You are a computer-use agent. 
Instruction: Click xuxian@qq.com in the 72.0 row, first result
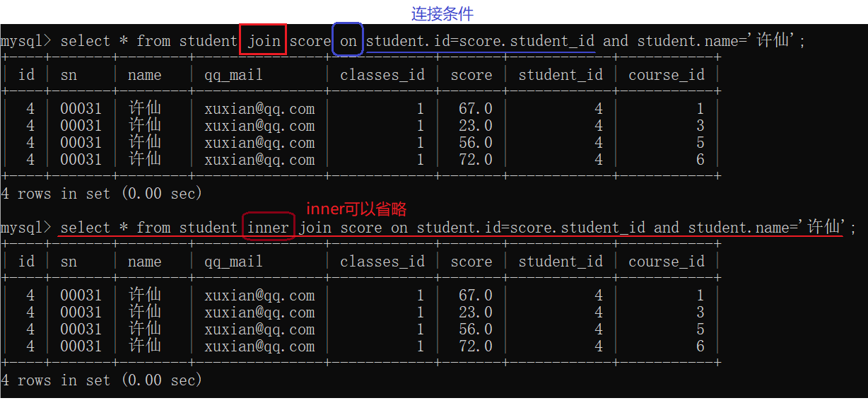click(x=259, y=159)
